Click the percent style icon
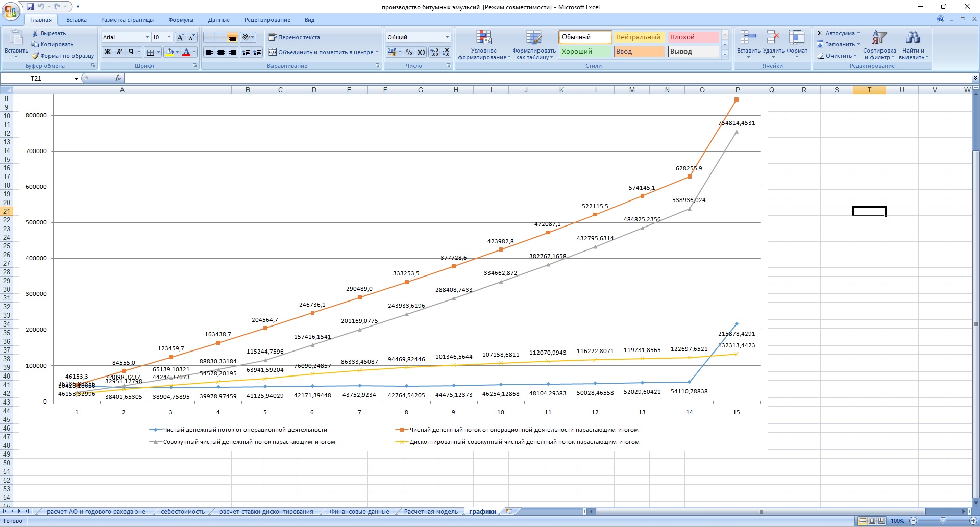The height and width of the screenshot is (527, 980). coord(409,52)
